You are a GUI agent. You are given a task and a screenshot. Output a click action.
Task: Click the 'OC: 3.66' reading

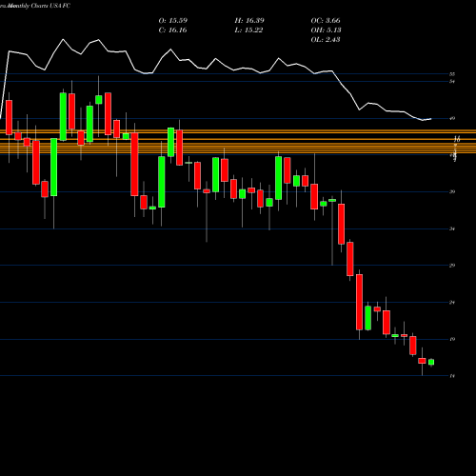point(326,21)
